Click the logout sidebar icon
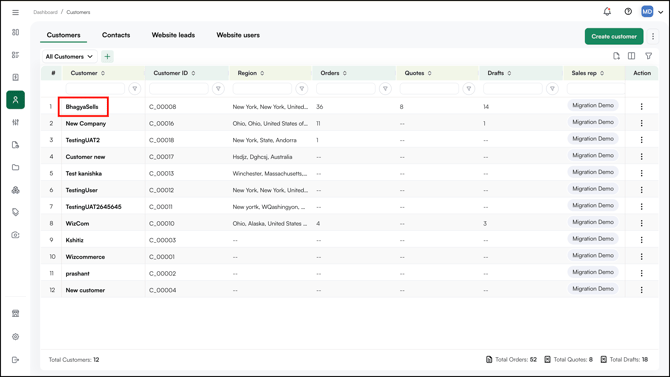670x377 pixels. 15,360
